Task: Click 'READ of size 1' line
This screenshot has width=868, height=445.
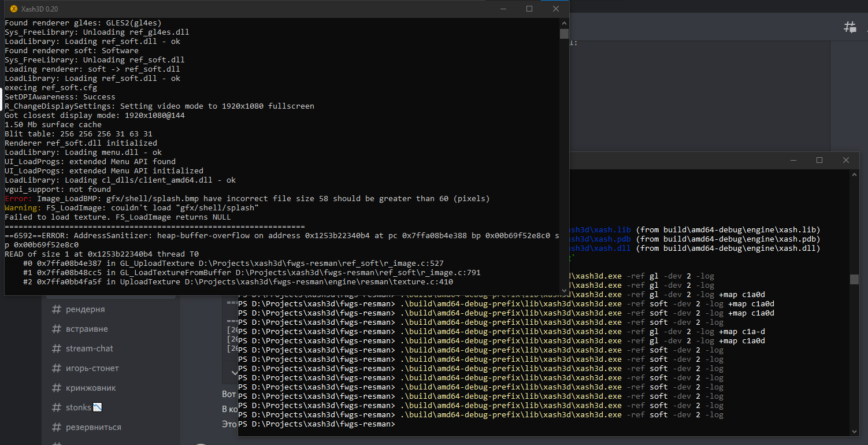Action: point(101,254)
